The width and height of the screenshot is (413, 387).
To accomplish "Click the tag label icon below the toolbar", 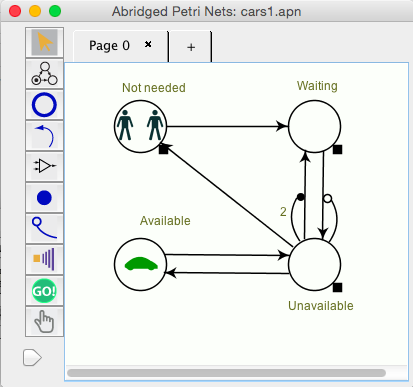I will (x=32, y=358).
